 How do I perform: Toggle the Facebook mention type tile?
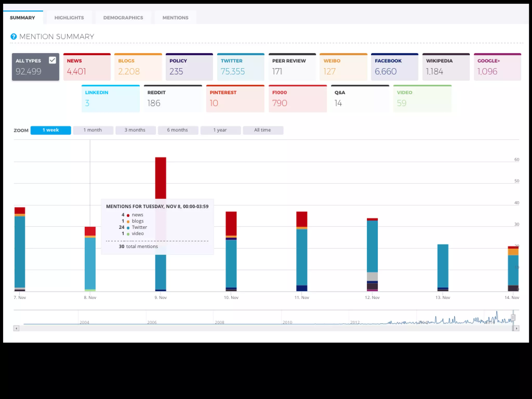click(394, 67)
